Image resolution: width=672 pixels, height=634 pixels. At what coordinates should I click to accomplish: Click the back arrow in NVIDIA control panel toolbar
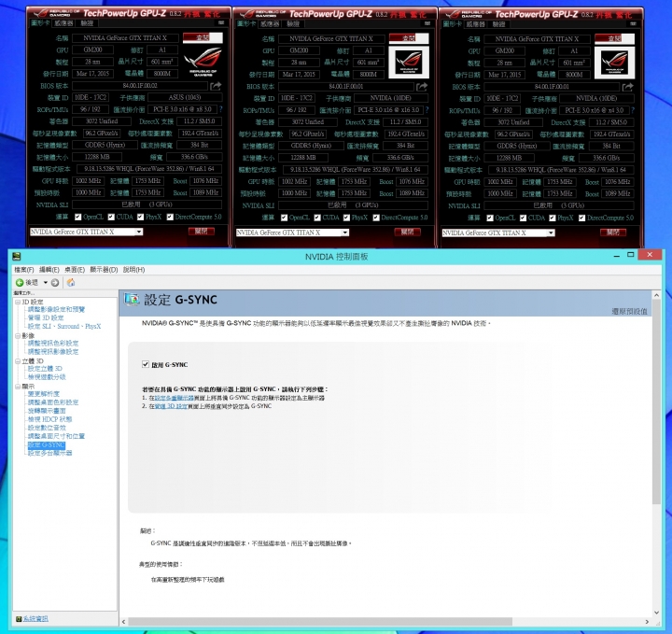[x=20, y=283]
